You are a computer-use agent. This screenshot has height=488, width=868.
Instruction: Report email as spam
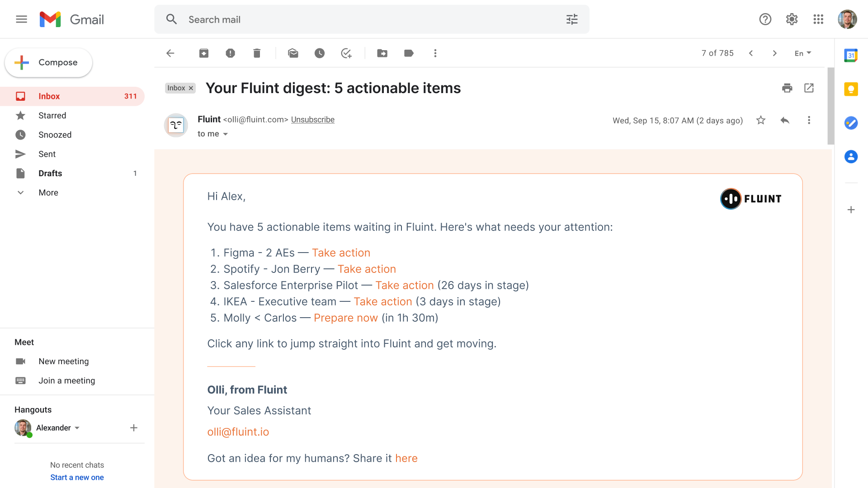pos(230,53)
